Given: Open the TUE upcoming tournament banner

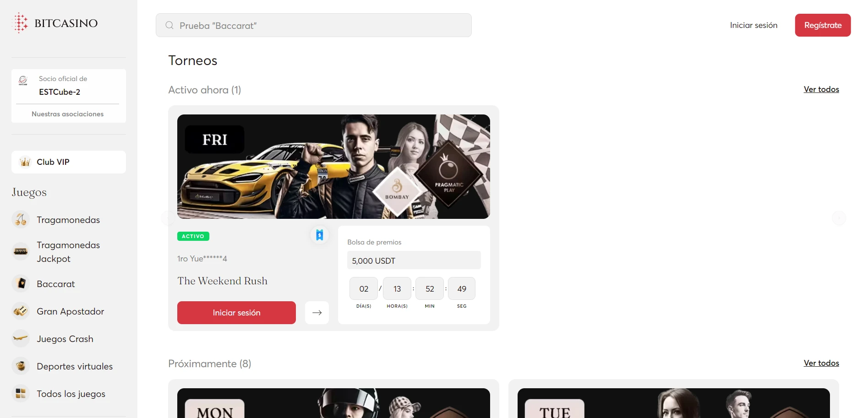Looking at the screenshot, I should pyautogui.click(x=674, y=403).
